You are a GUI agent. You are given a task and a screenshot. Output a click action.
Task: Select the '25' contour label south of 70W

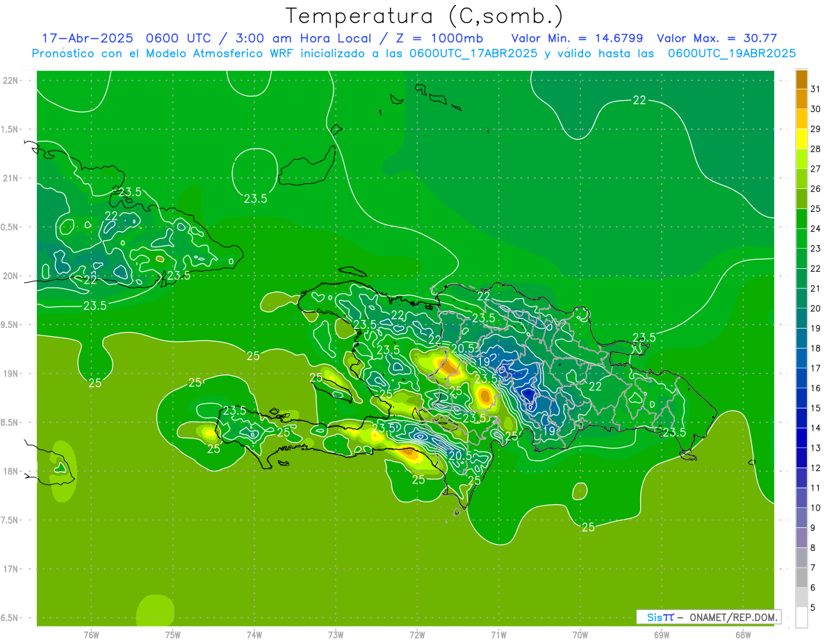click(x=588, y=527)
